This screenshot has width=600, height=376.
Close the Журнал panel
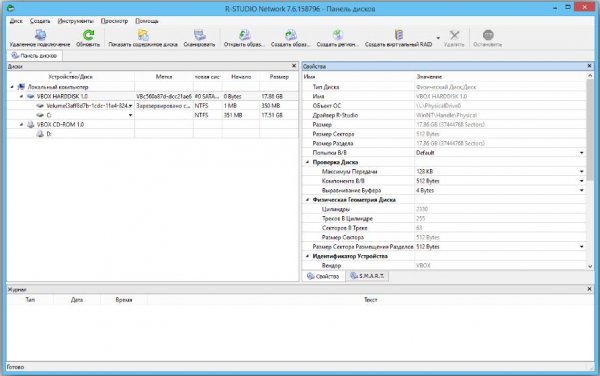click(x=589, y=289)
